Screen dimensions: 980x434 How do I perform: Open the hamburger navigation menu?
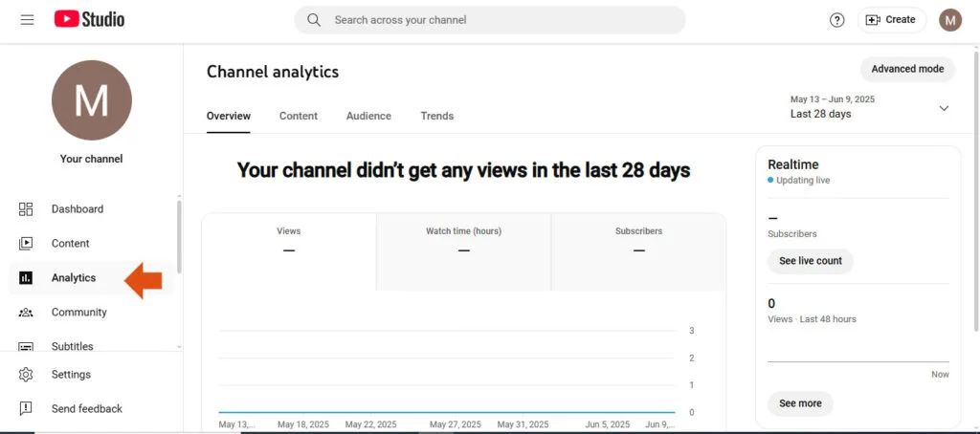(27, 20)
